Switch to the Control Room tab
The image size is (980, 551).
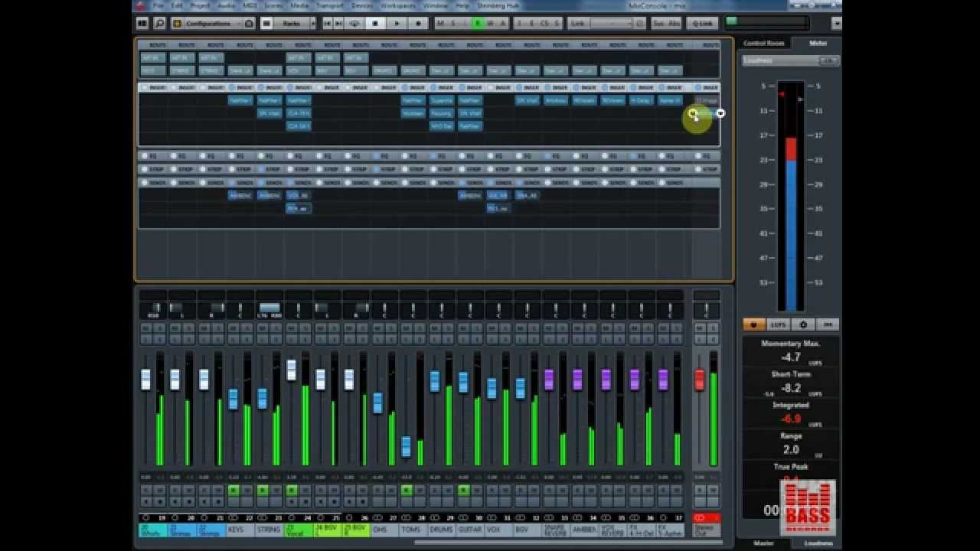[763, 44]
